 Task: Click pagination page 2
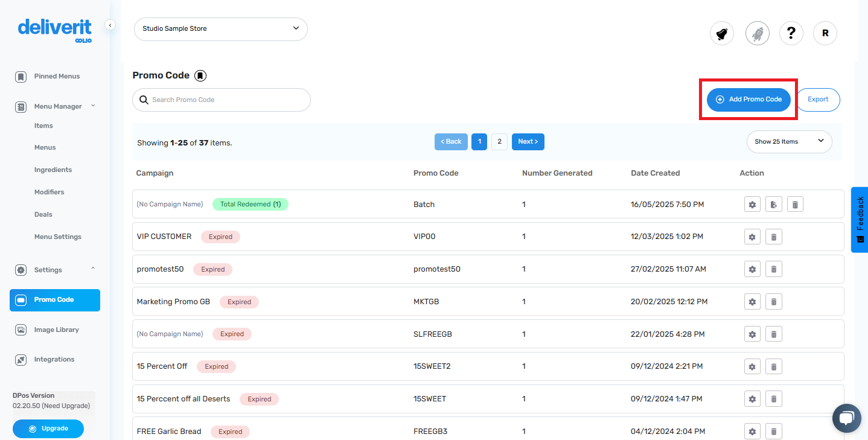point(499,141)
